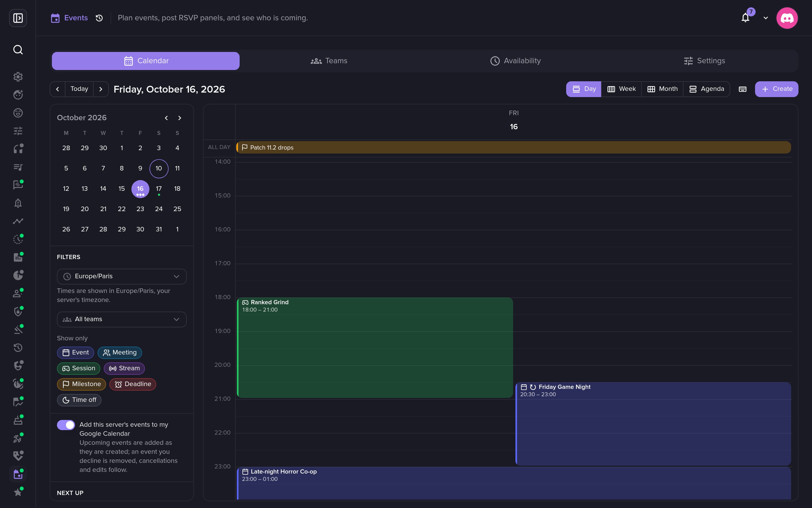
Task: Toggle the Event filter chip
Action: click(76, 352)
